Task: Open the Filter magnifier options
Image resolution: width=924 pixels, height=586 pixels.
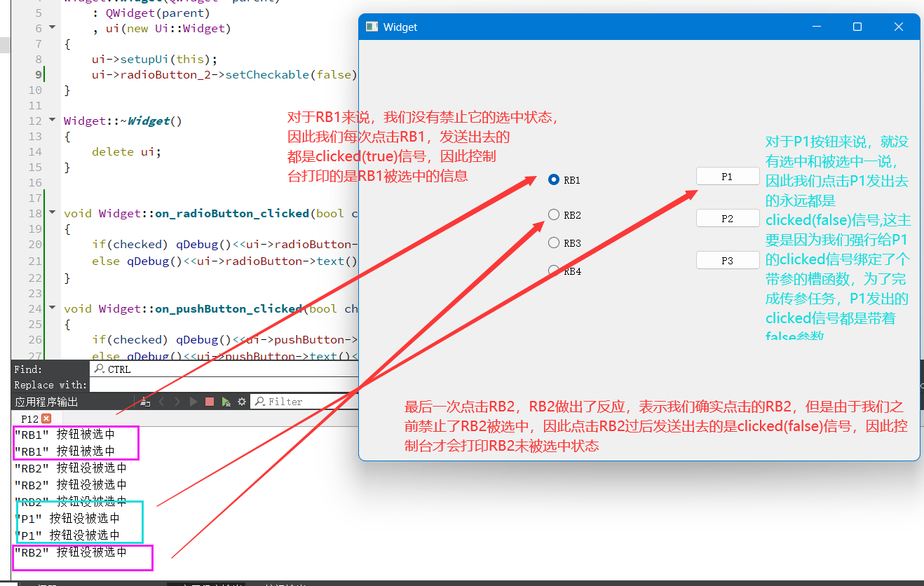Action: (x=259, y=402)
